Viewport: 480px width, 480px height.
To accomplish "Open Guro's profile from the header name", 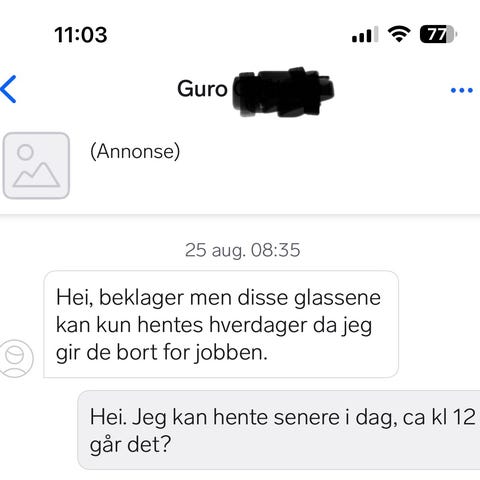I will click(202, 89).
